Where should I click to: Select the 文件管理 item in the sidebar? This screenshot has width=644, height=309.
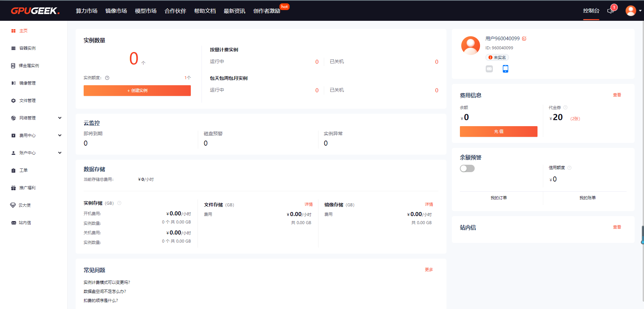tap(28, 100)
